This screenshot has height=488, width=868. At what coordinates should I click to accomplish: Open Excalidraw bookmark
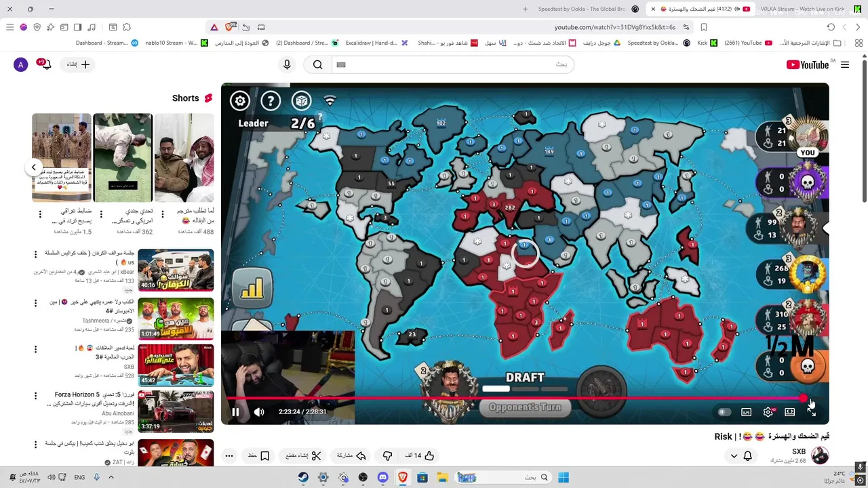[376, 43]
